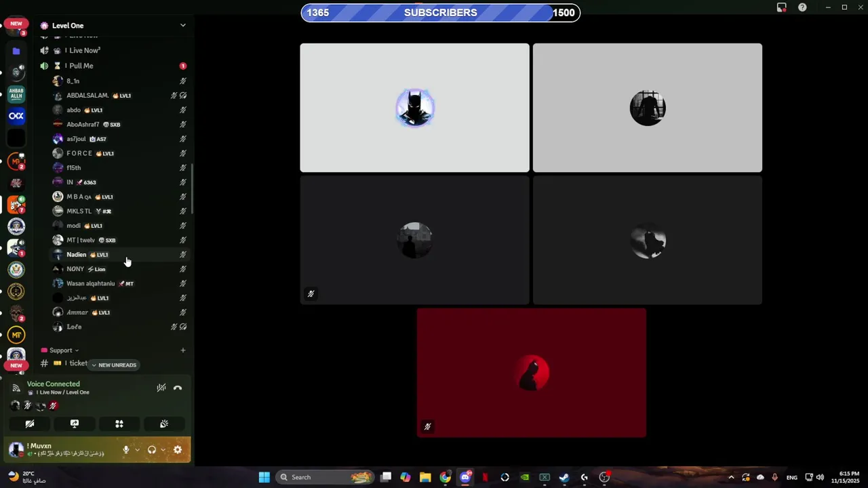Jump to NEW mentions at top of server list
This screenshot has height=488, width=868.
tap(16, 24)
